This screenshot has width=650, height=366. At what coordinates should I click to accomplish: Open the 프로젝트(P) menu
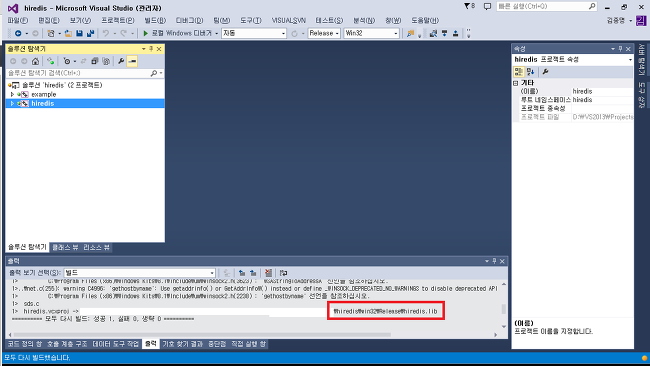coord(118,20)
